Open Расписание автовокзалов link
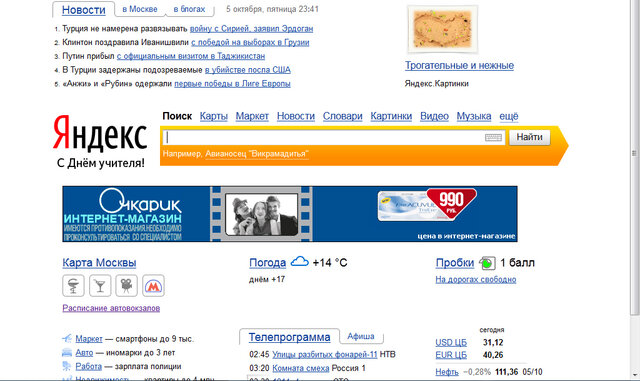Image resolution: width=640 pixels, height=381 pixels. (111, 308)
